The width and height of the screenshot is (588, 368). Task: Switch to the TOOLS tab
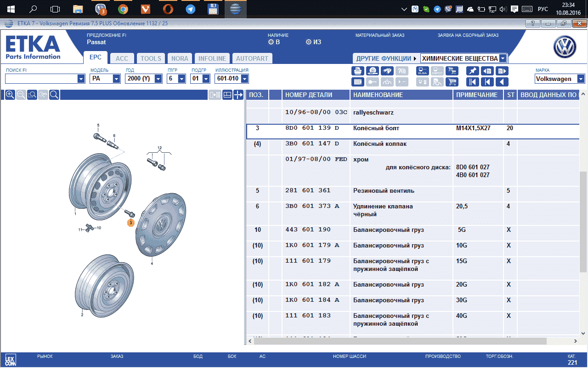151,58
